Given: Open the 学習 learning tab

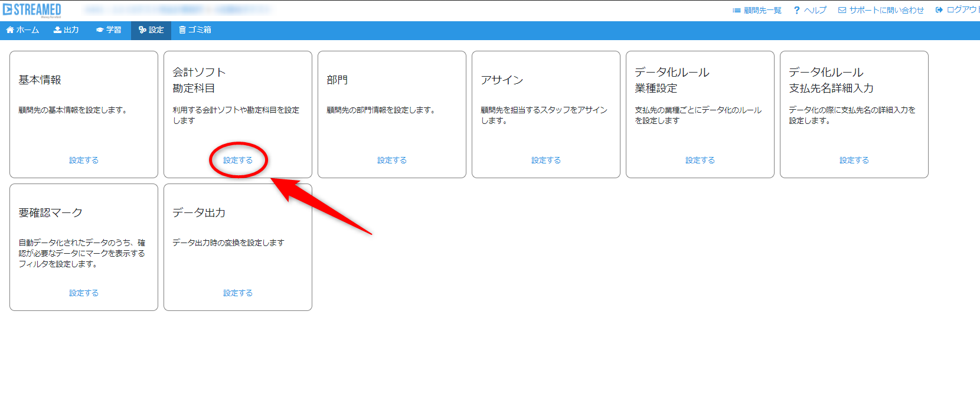Looking at the screenshot, I should [109, 30].
